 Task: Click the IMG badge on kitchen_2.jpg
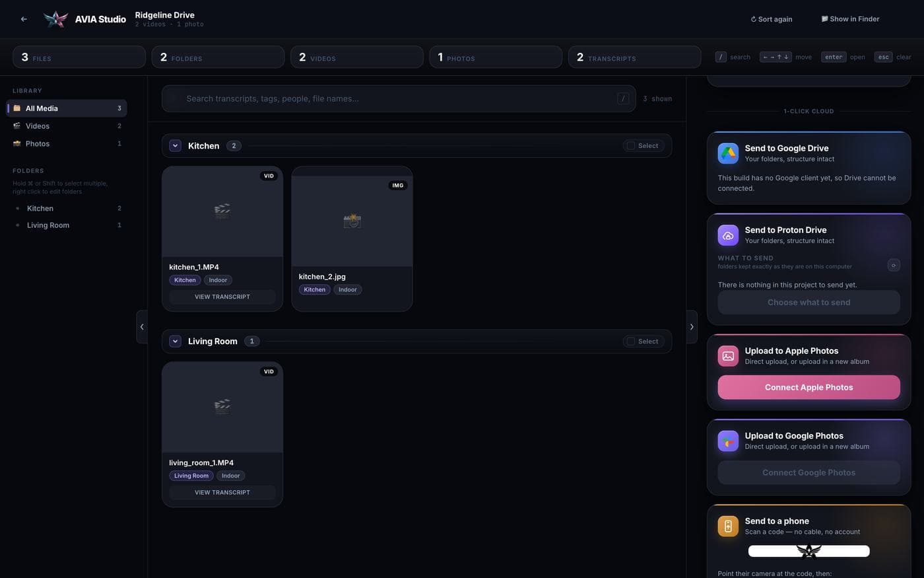(x=398, y=186)
